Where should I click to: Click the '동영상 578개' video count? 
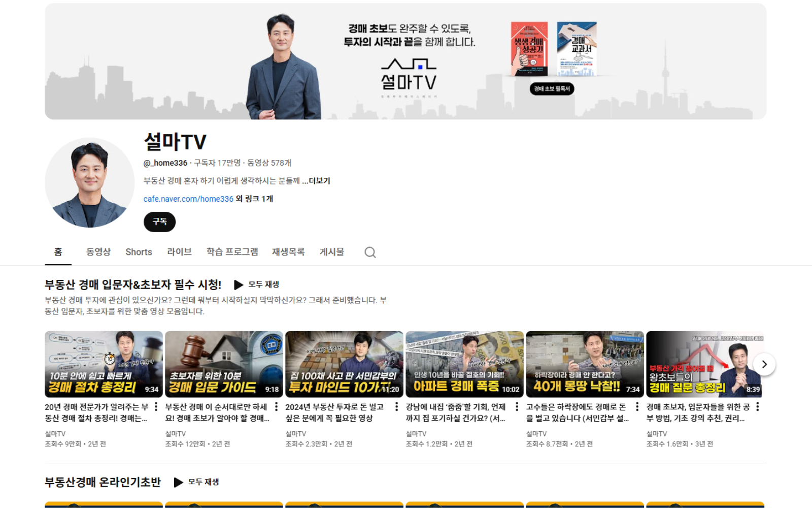point(269,163)
